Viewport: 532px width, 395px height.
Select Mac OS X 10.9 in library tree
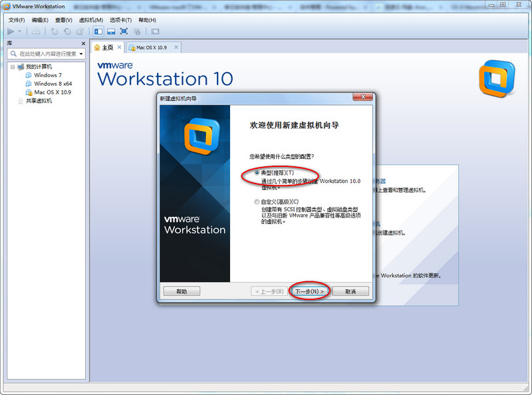[x=53, y=92]
